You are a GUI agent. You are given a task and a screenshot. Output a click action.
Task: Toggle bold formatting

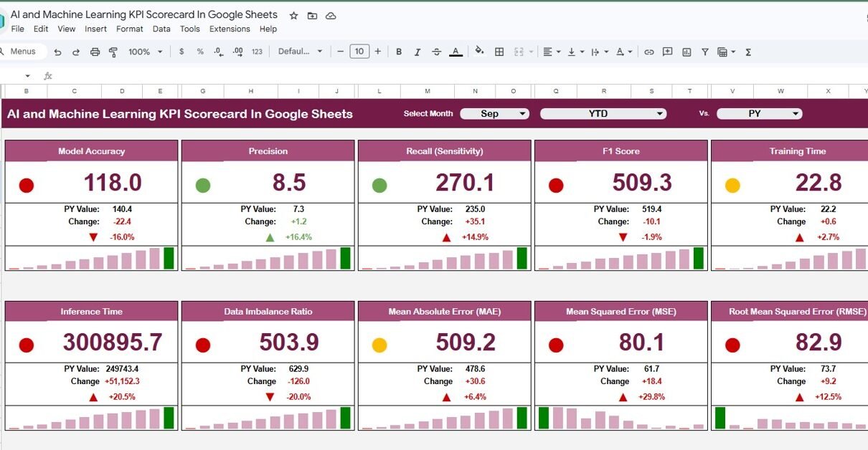point(399,52)
